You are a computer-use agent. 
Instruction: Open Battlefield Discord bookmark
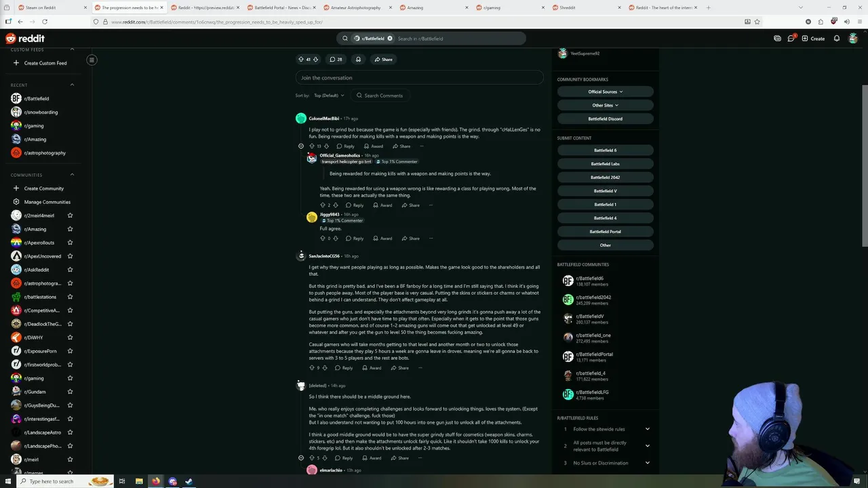pyautogui.click(x=606, y=119)
